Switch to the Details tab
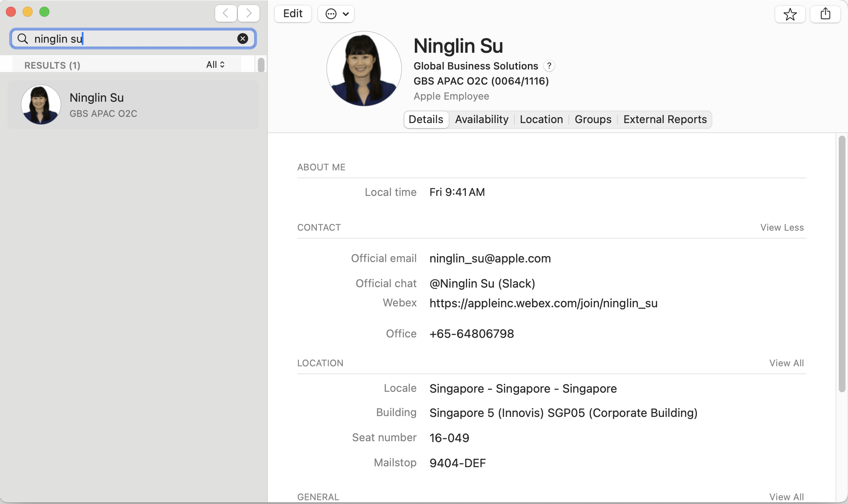Screen dimensions: 848x504 426,119
